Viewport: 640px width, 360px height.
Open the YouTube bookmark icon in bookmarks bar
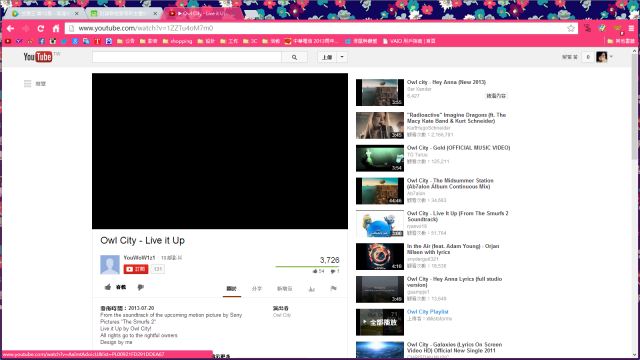(x=8, y=41)
